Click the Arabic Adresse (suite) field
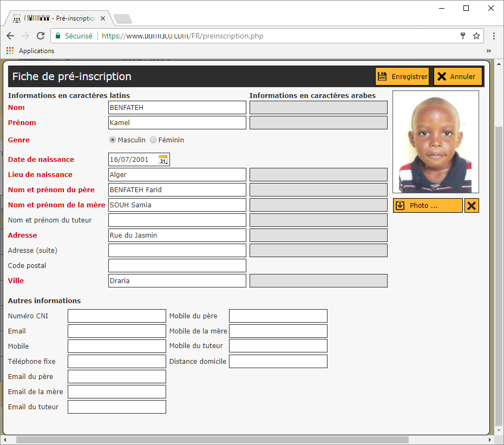Screen dimensions: 504x445 coord(318,250)
